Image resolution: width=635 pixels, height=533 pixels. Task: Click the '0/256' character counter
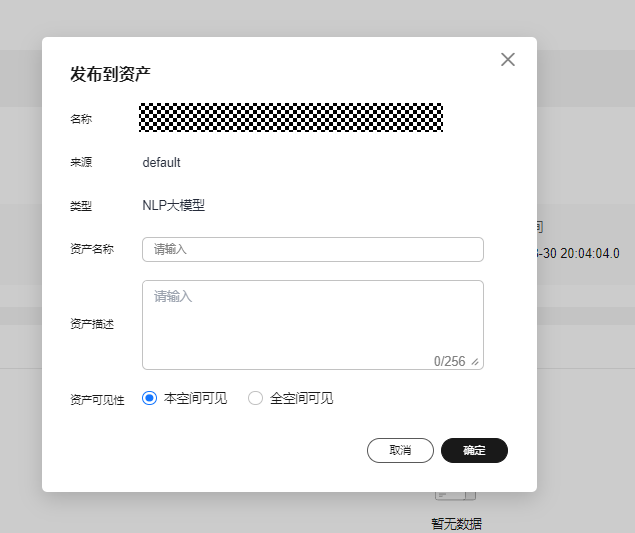[450, 361]
